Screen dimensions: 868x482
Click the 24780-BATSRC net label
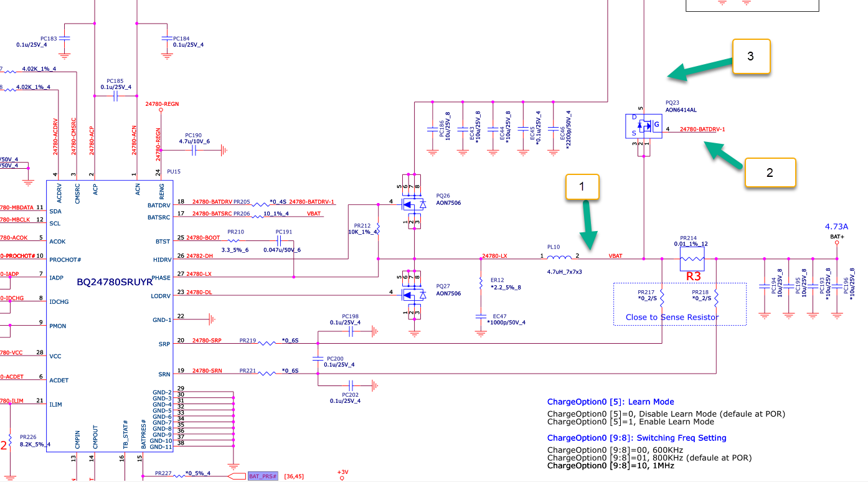pyautogui.click(x=212, y=214)
